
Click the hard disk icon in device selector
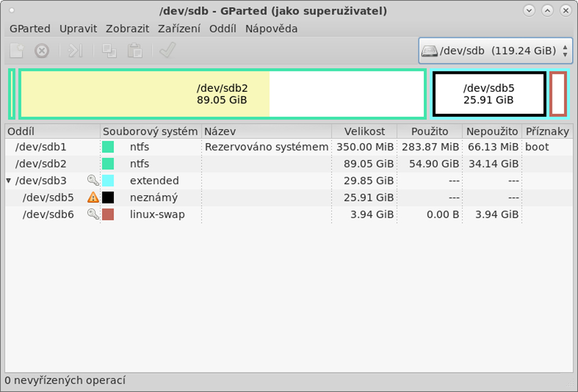[x=429, y=50]
